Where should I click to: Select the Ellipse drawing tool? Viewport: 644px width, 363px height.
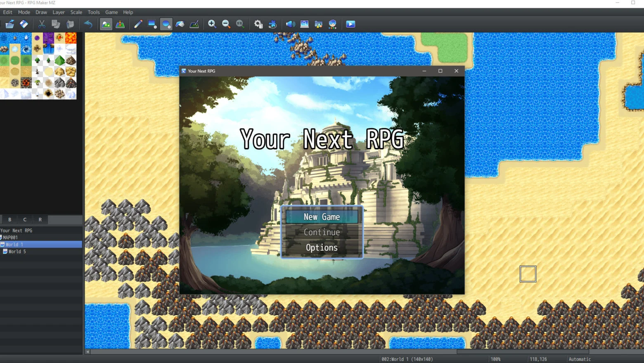pos(166,24)
